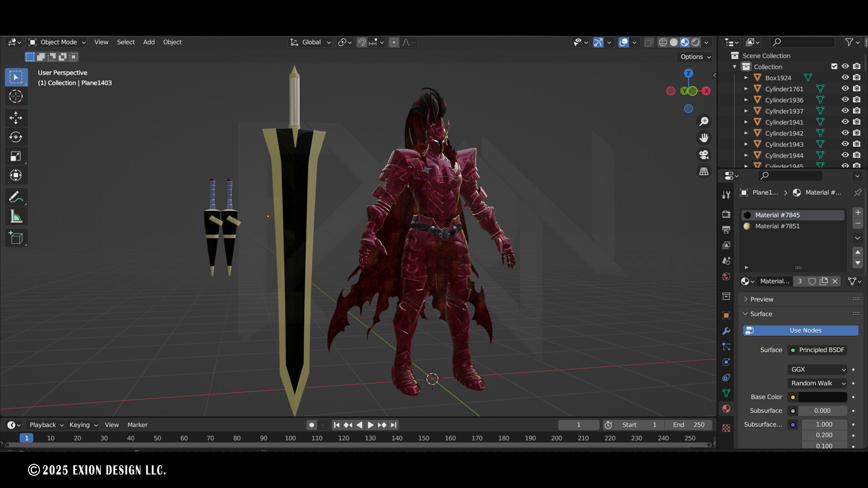
Task: Select the Measure tool
Action: click(x=16, y=217)
